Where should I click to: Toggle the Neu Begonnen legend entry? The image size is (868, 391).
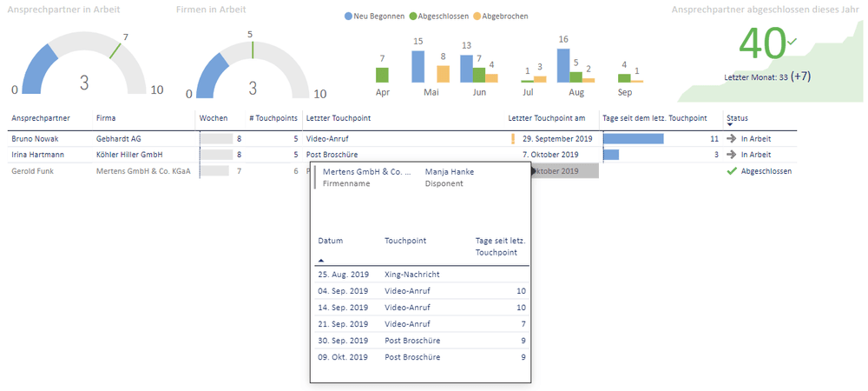coord(349,17)
